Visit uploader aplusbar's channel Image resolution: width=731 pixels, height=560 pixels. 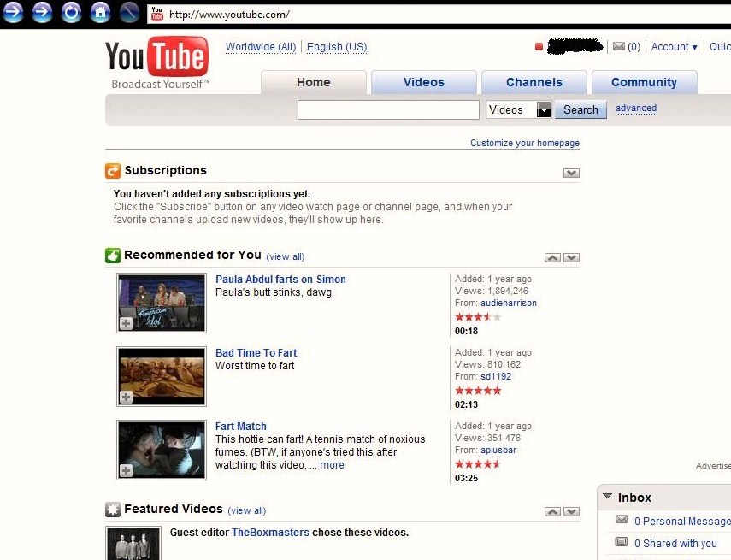pos(498,450)
